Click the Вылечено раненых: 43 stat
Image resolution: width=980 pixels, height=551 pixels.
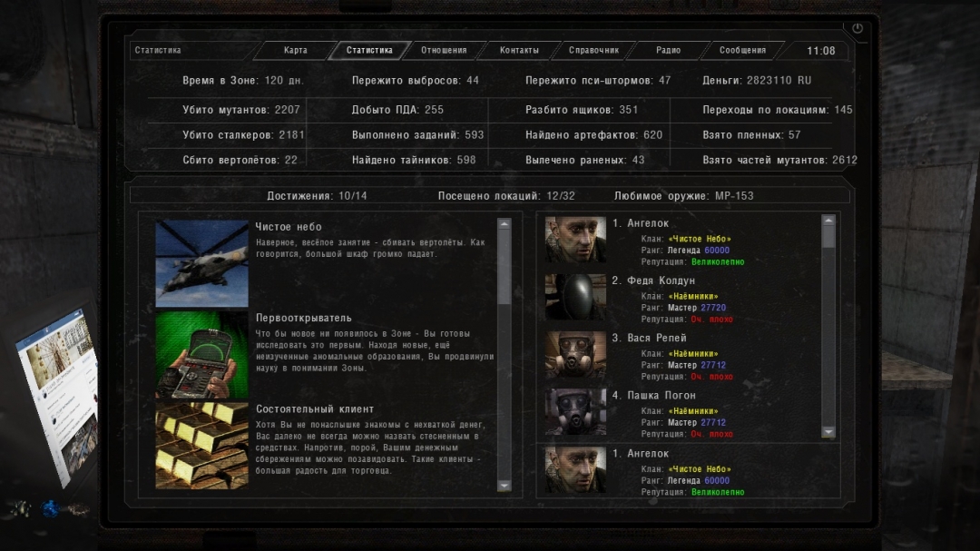[x=585, y=160]
